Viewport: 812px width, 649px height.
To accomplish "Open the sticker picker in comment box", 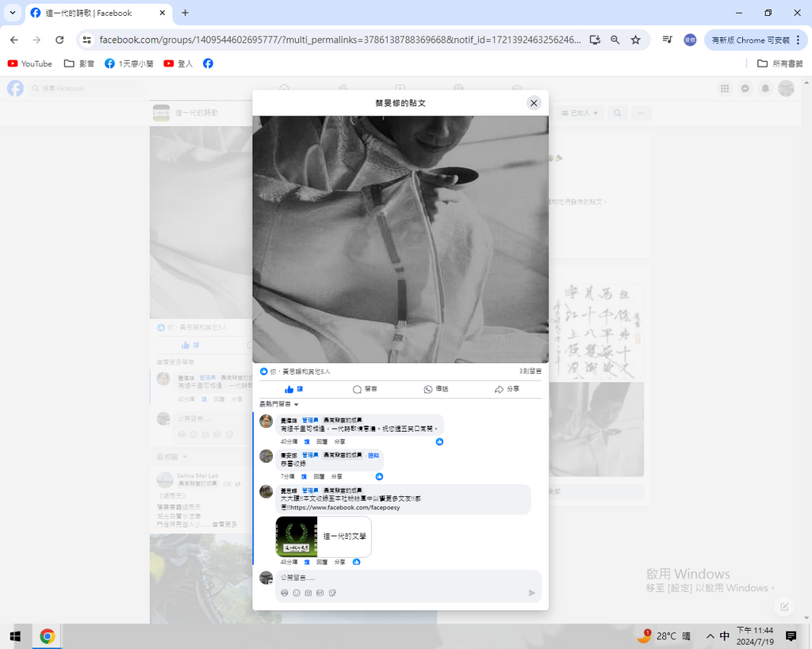I will point(332,593).
